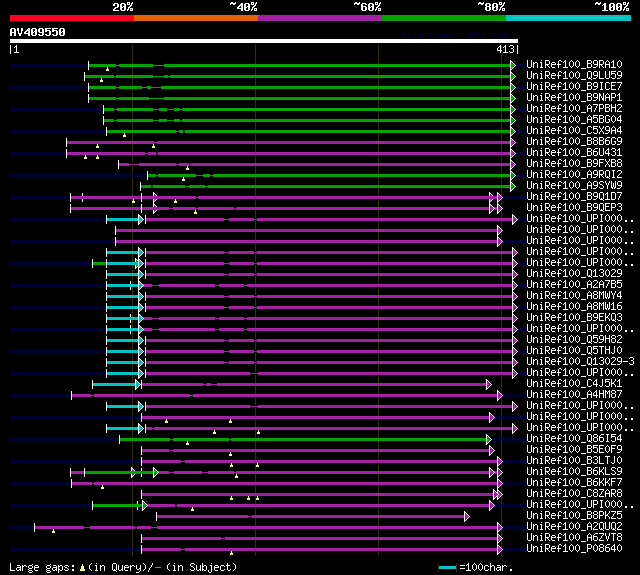Click the red 20% identity legend segment

[x=72, y=18]
